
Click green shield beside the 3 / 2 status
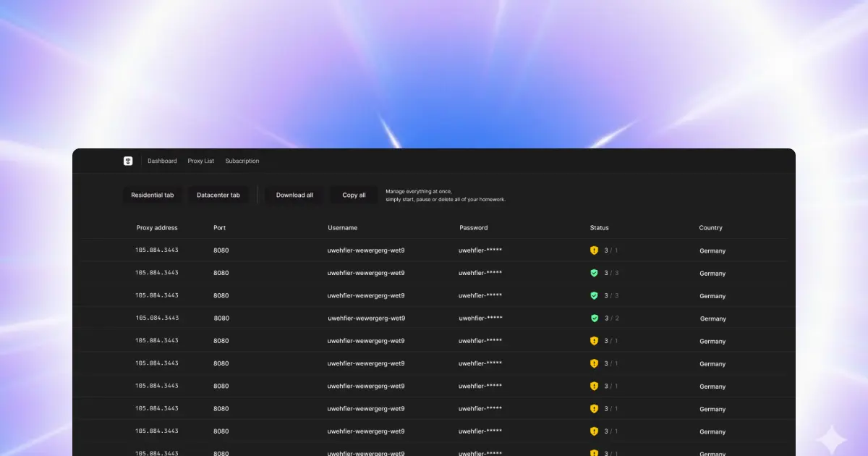click(594, 318)
